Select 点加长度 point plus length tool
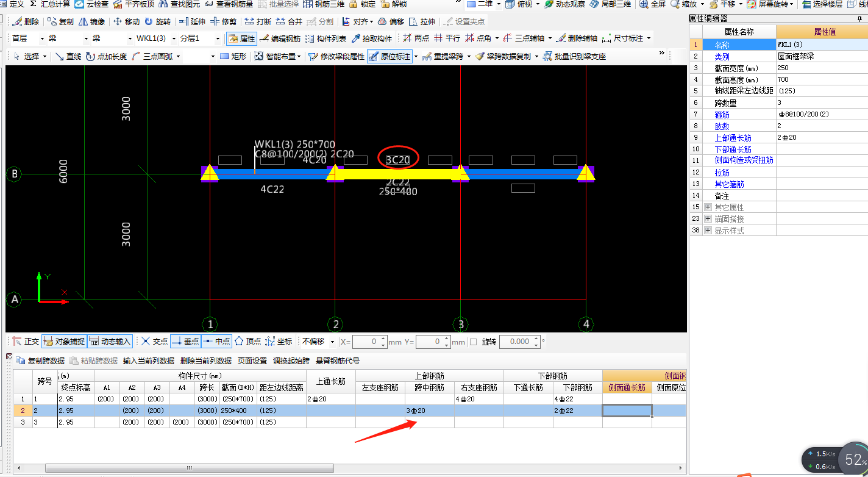Image resolution: width=868 pixels, height=477 pixels. [x=106, y=56]
